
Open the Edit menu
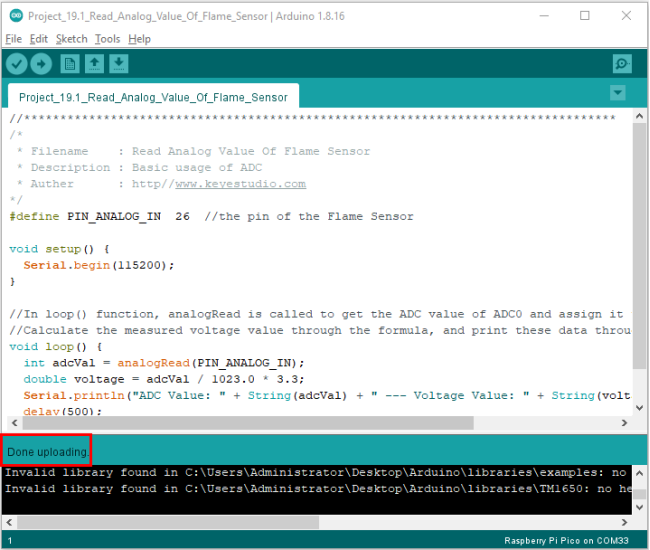point(39,39)
